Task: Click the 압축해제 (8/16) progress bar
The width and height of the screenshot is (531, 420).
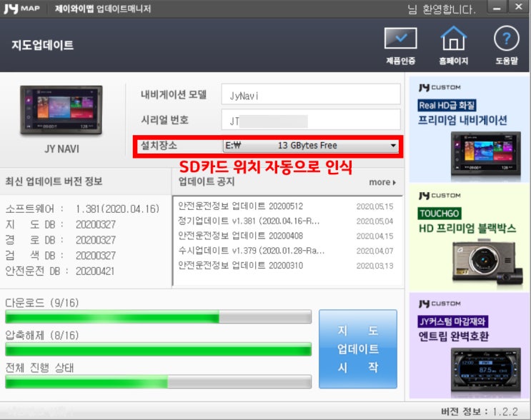Action: (158, 349)
